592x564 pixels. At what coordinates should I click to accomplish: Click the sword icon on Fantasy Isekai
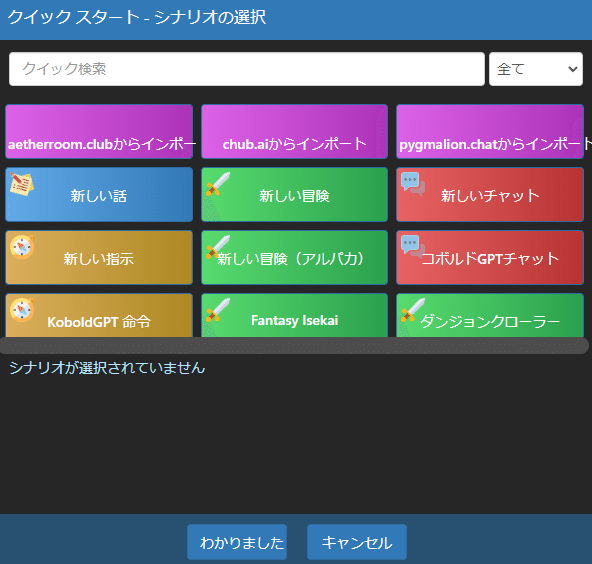coord(218,310)
